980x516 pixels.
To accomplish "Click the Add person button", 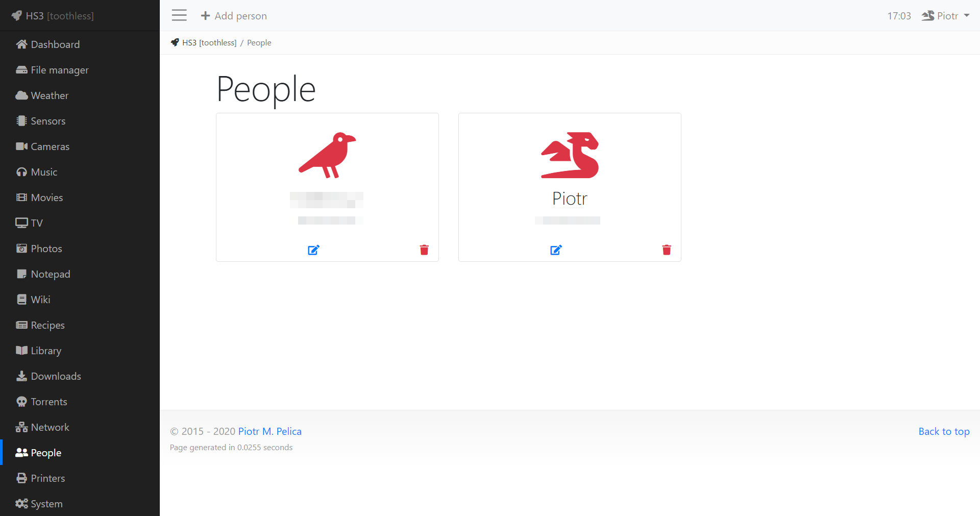I will [234, 16].
